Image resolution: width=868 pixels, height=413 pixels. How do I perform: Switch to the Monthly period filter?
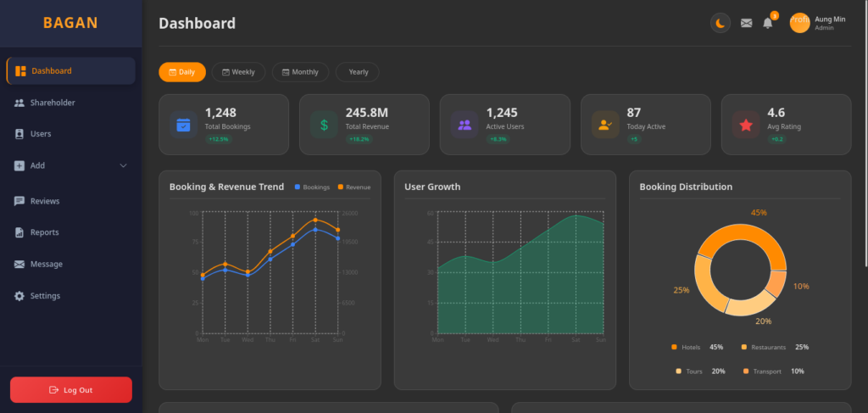click(300, 72)
